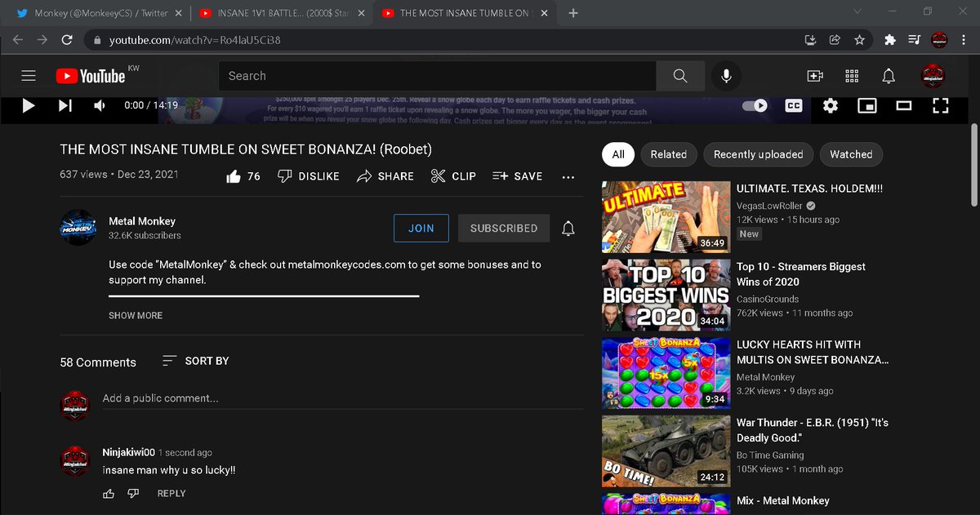Click the magnifier search button
This screenshot has height=515, width=980.
coord(680,76)
